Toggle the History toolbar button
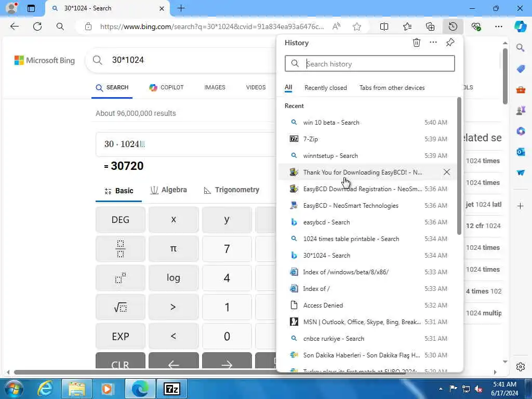Image resolution: width=532 pixels, height=399 pixels. [453, 26]
